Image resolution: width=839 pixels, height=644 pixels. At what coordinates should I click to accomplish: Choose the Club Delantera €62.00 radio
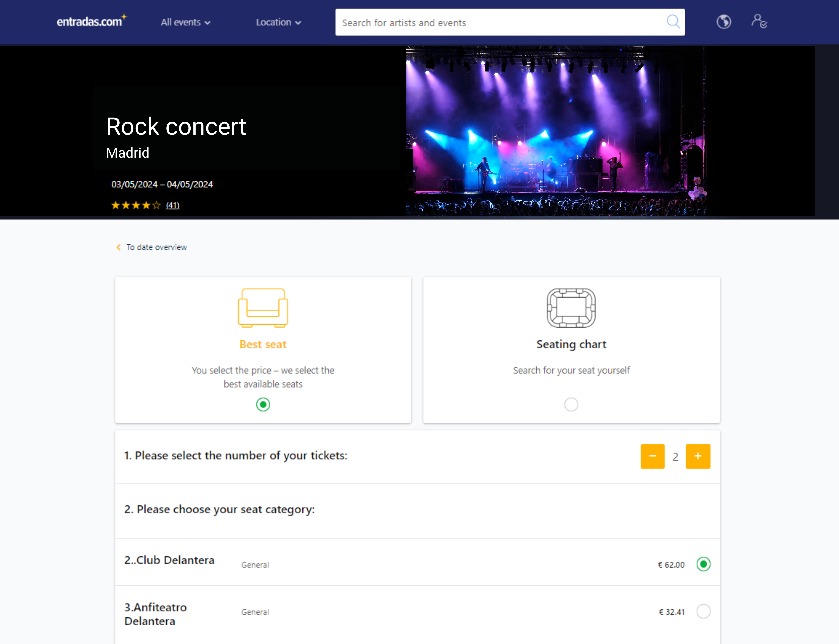(x=703, y=564)
